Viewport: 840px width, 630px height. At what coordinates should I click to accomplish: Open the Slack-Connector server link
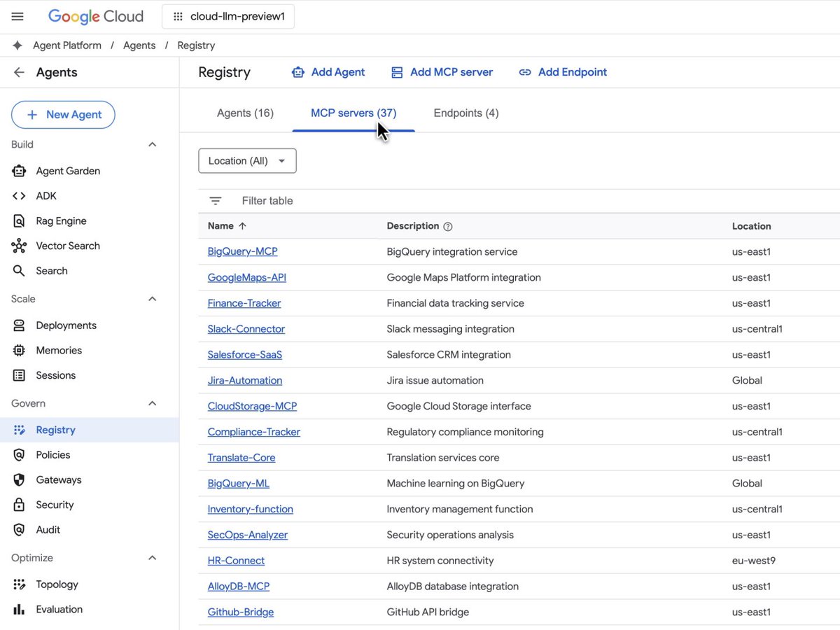coord(246,329)
